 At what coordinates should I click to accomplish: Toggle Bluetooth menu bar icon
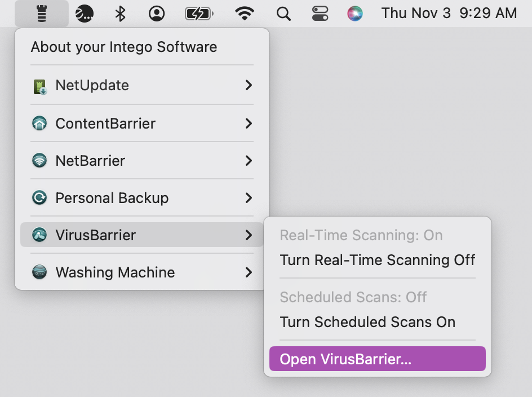pos(120,14)
